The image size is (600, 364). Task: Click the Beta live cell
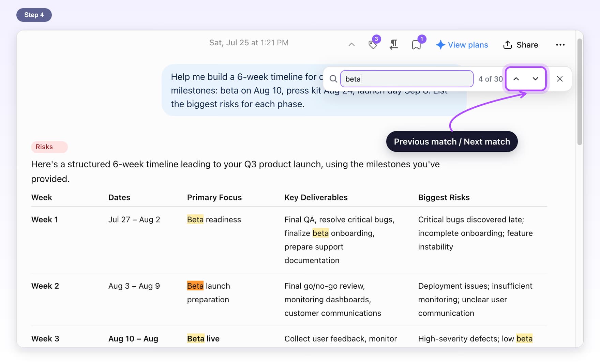[203, 338]
